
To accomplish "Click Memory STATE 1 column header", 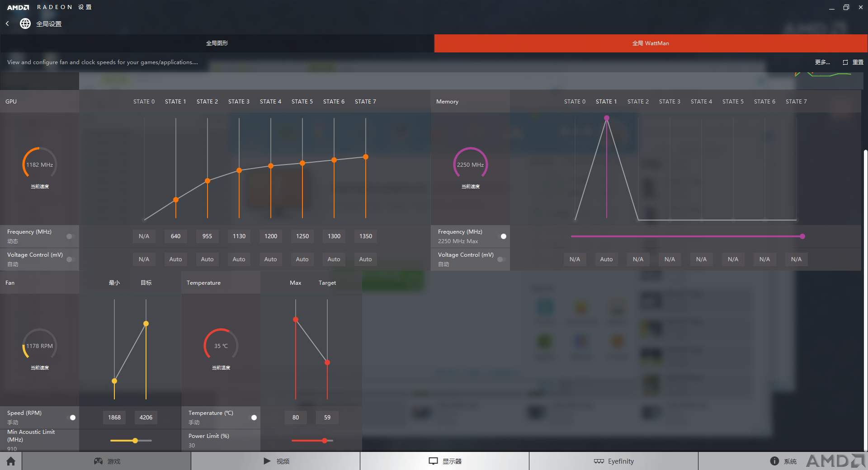I will pos(607,102).
